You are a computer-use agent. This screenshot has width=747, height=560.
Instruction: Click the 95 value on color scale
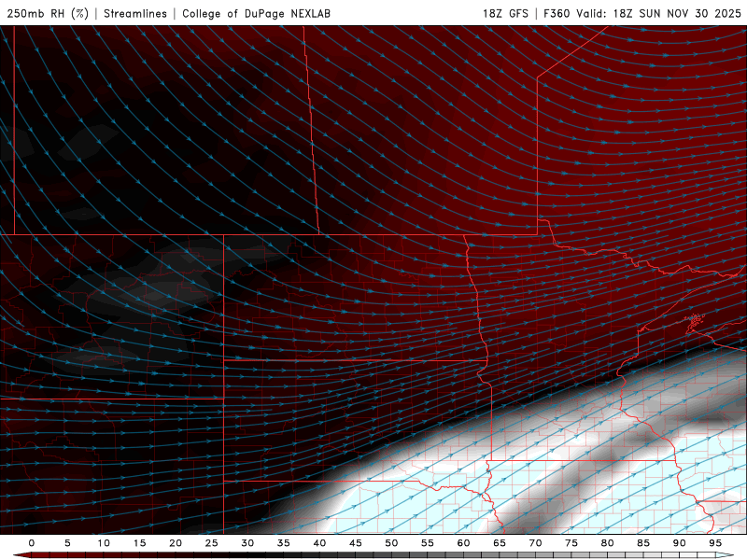point(715,543)
